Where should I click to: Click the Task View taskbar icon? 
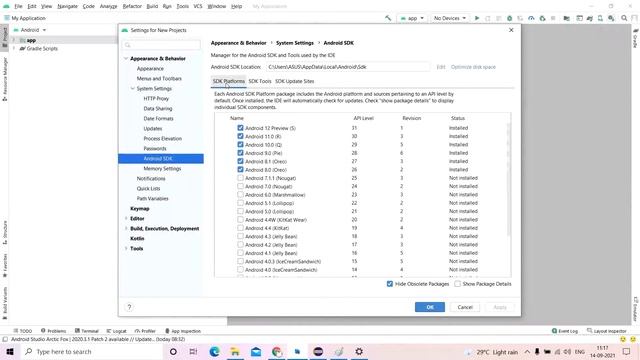click(193, 351)
